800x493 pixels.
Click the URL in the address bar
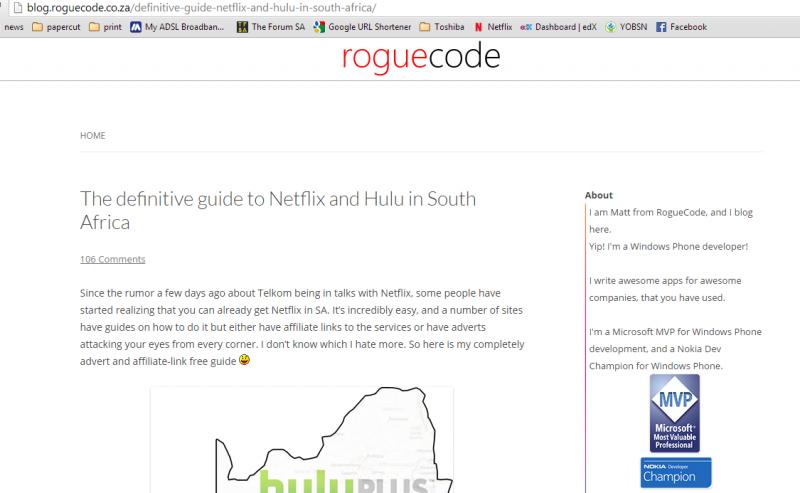tap(202, 8)
